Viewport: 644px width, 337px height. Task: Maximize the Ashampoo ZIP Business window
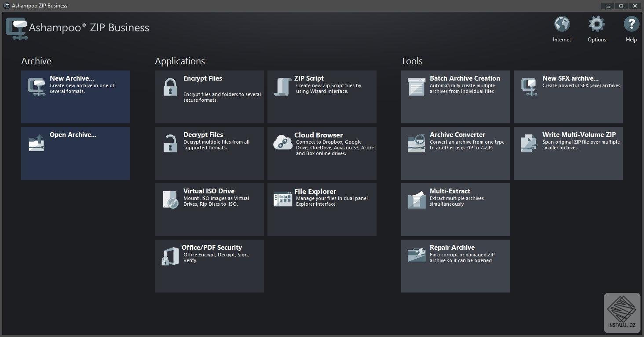[x=622, y=6]
